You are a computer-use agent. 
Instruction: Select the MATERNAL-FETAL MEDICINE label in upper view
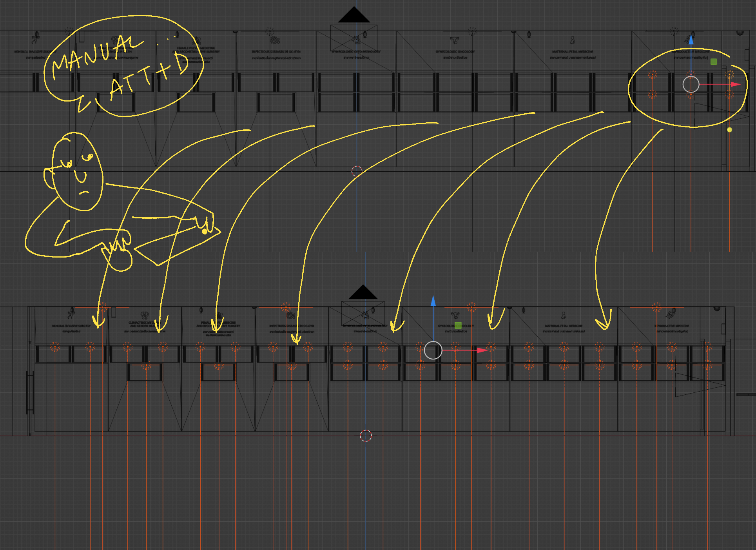[x=573, y=52]
